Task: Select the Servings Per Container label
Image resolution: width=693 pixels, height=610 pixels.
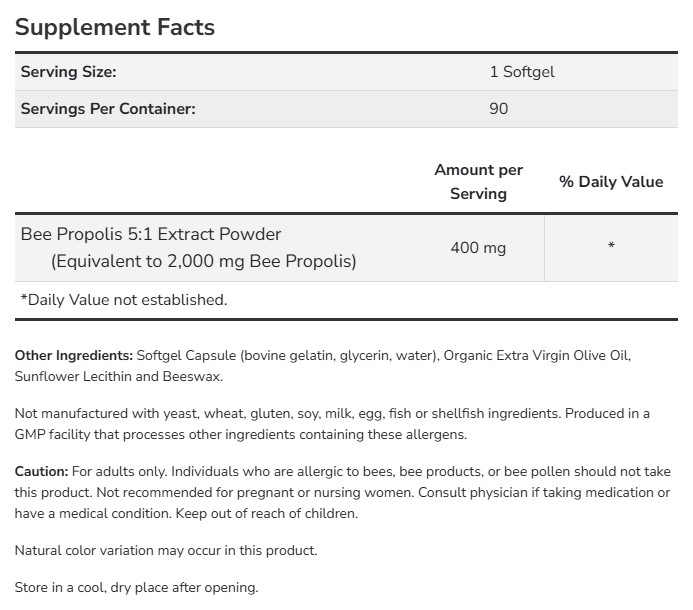Action: [x=108, y=108]
